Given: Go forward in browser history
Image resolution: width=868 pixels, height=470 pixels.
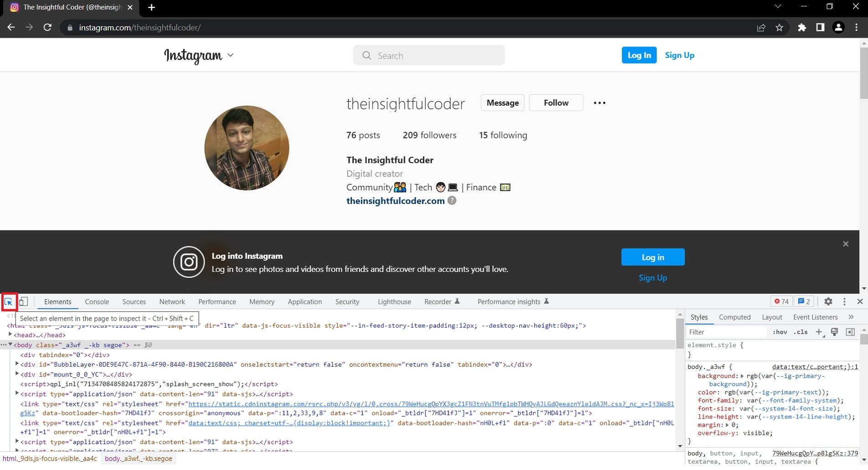Looking at the screenshot, I should pyautogui.click(x=29, y=27).
